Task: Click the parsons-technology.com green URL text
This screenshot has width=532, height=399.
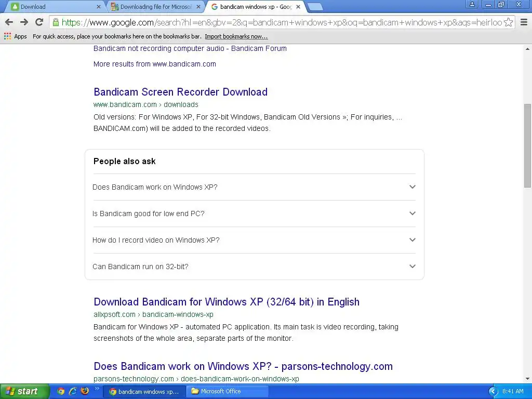Action: 196,379
